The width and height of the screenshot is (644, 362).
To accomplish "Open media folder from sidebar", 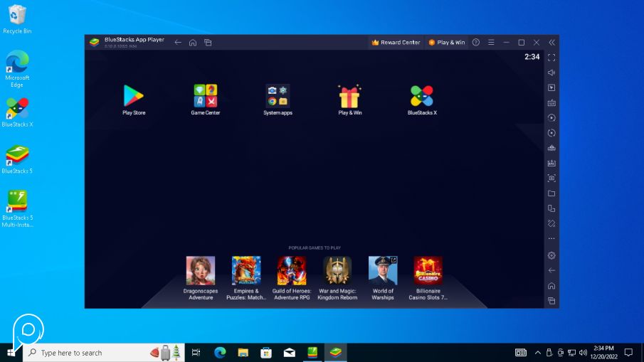I will 551,193.
